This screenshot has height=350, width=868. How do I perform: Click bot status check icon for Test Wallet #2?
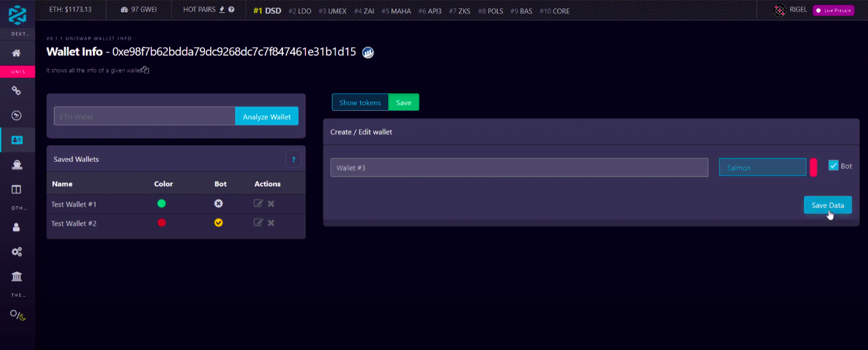(x=218, y=223)
